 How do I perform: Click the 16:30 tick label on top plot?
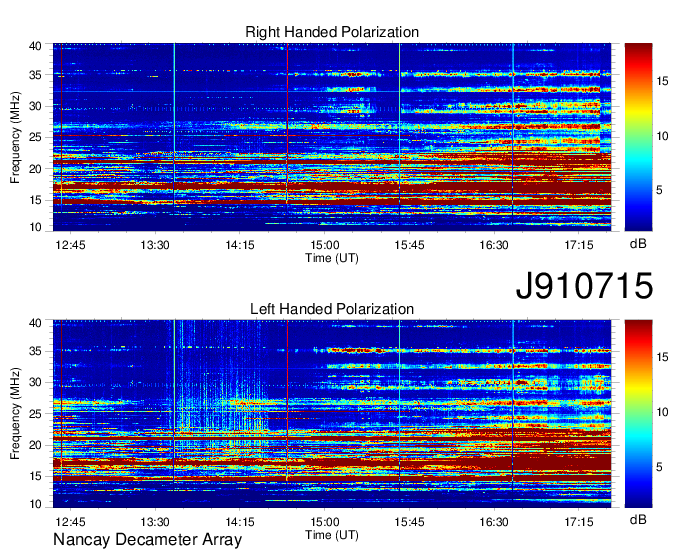click(x=494, y=245)
